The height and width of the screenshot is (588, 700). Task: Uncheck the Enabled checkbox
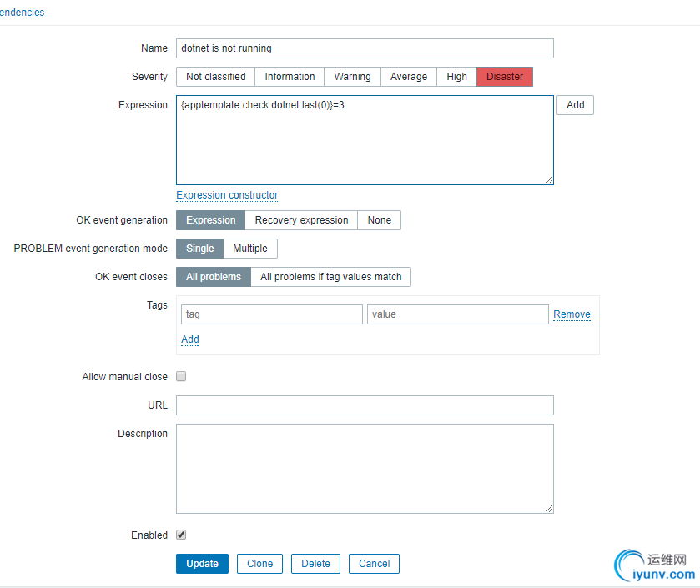click(181, 535)
